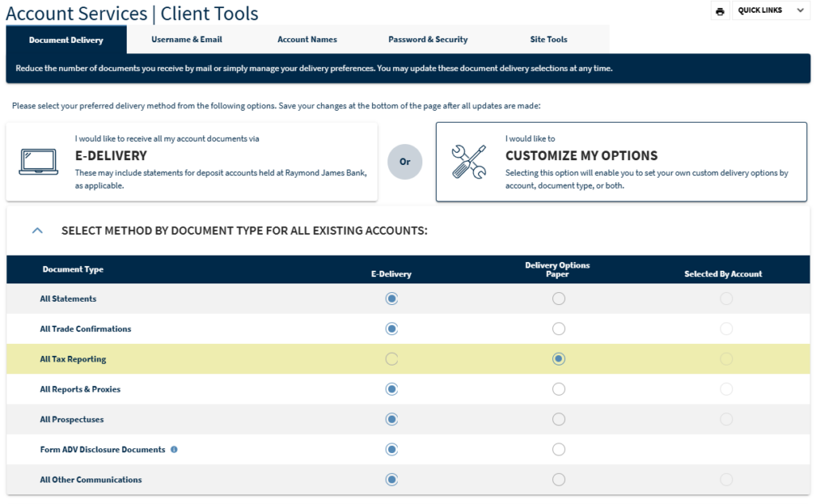Select Paper for All Statements
The image size is (816, 504).
pyautogui.click(x=559, y=299)
